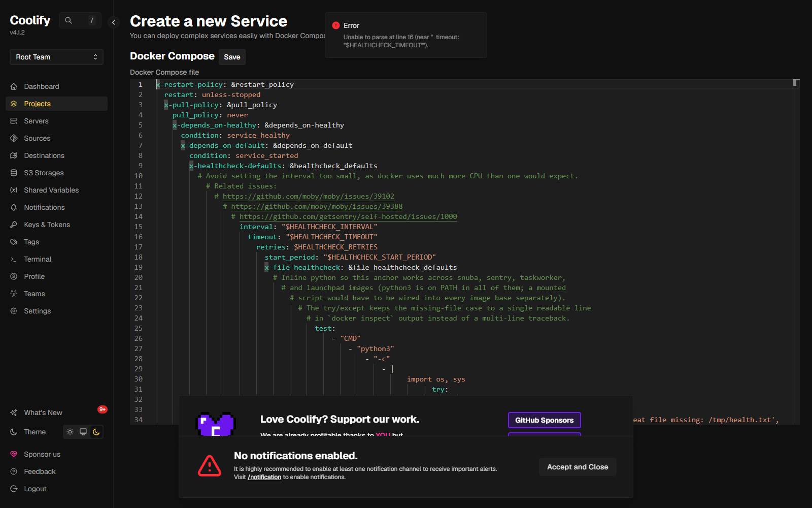812x508 pixels.
Task: Follow the /notification link
Action: [x=264, y=477]
